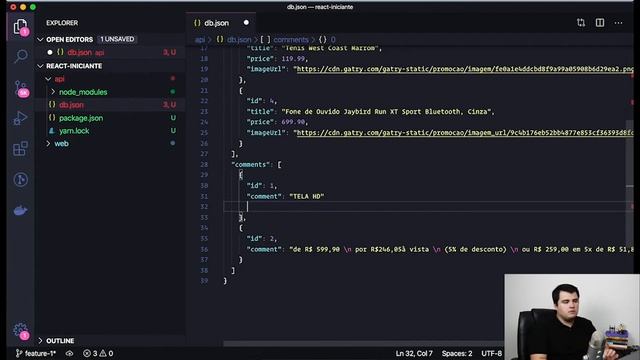Open the Docker whale view
The height and width of the screenshot is (360, 640).
[20, 210]
